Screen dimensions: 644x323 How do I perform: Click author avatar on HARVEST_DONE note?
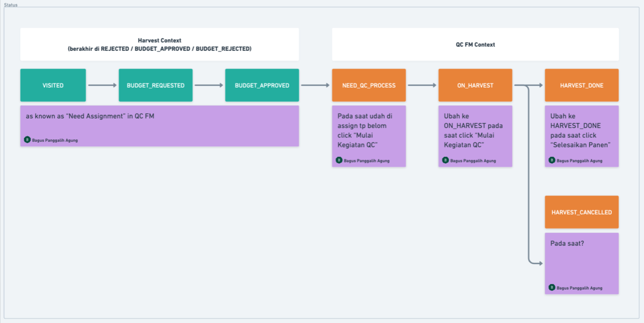pos(552,160)
